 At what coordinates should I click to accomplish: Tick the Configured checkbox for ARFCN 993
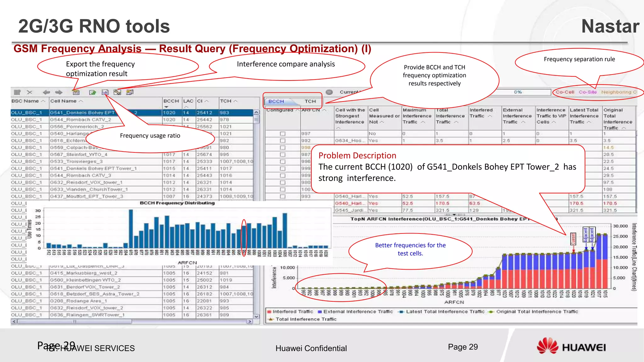(x=282, y=197)
